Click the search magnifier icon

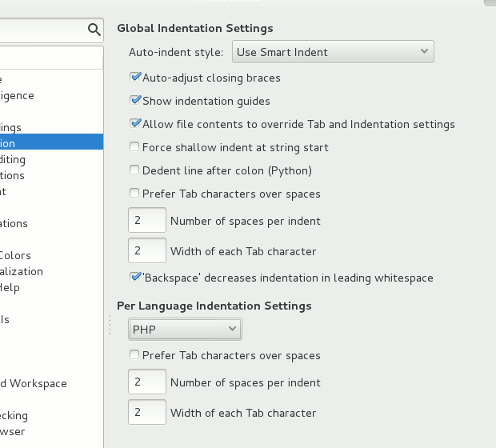click(94, 30)
